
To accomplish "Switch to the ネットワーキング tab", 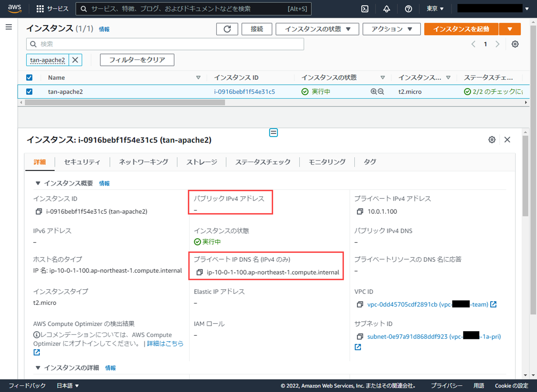I will coord(143,162).
